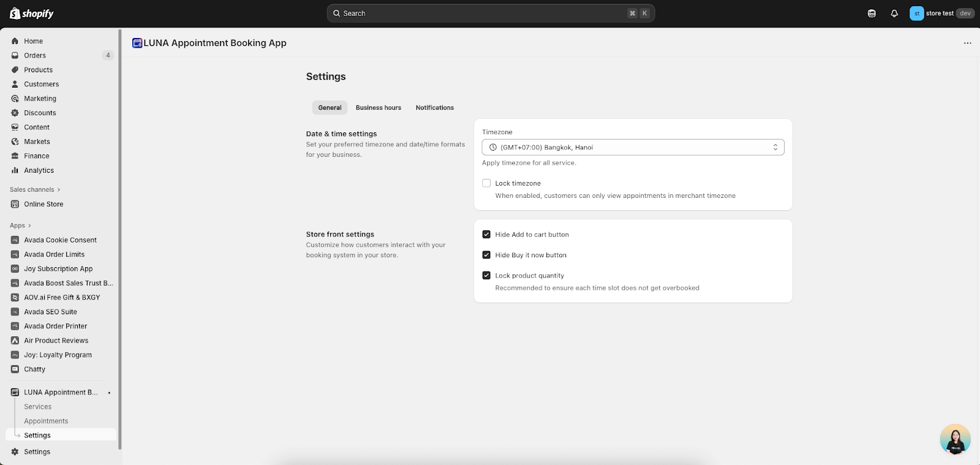
Task: Expand the Apps section chevron
Action: click(x=29, y=226)
